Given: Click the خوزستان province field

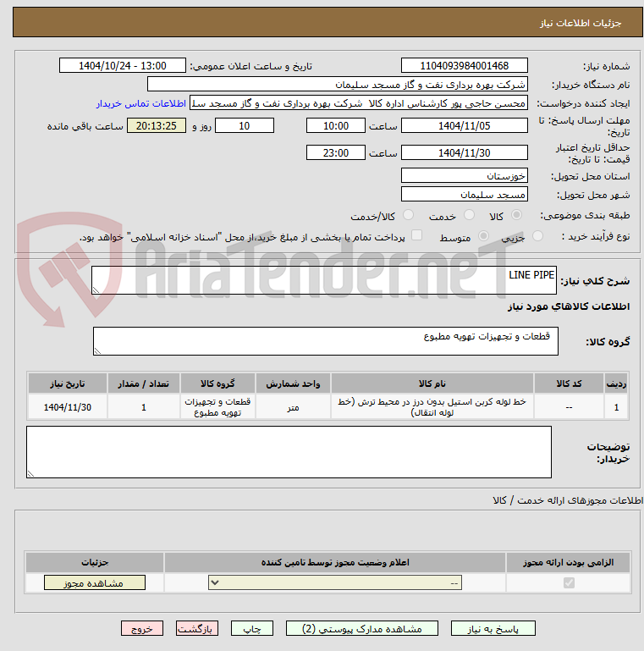Looking at the screenshot, I should tap(465, 175).
